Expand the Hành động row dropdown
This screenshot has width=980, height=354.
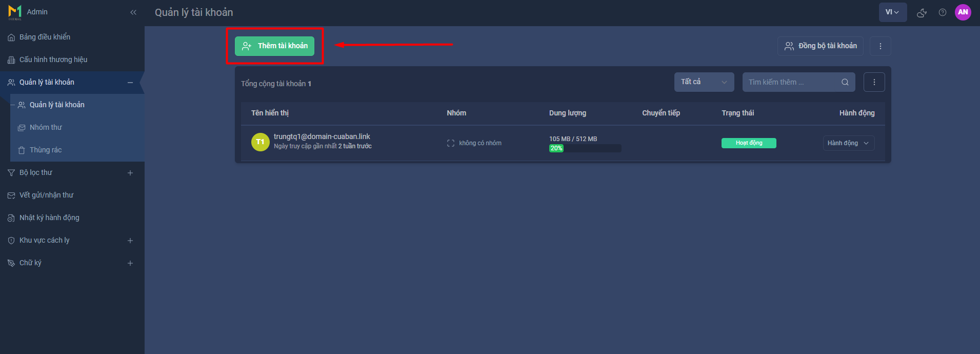(x=848, y=143)
